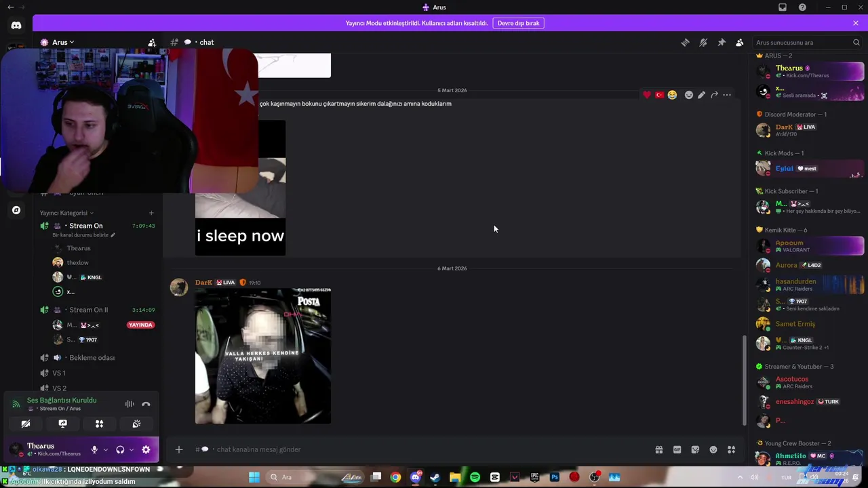
Task: Start an activity
Action: [99, 424]
